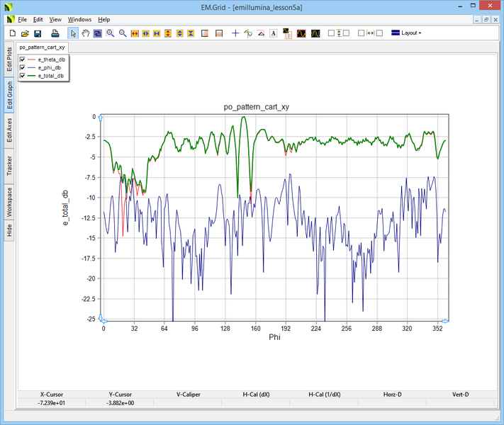This screenshot has width=504, height=425.
Task: Click the Tracker side panel button
Action: click(9, 165)
